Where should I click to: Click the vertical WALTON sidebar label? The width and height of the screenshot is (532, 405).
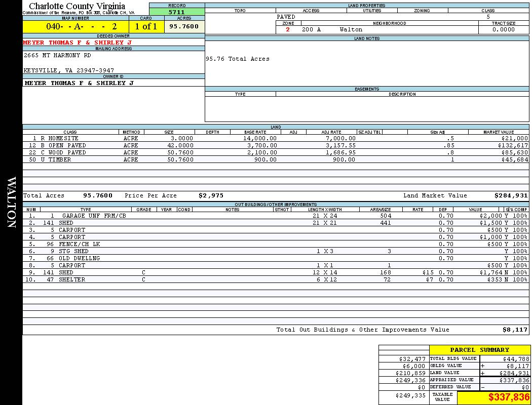(11, 202)
